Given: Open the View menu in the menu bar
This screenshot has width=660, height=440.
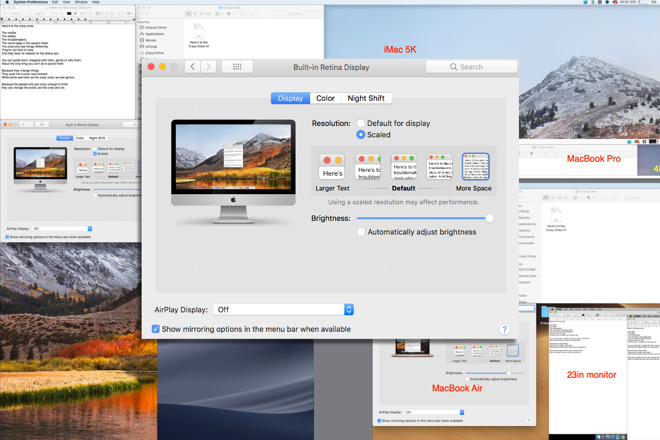Looking at the screenshot, I should [67, 2].
